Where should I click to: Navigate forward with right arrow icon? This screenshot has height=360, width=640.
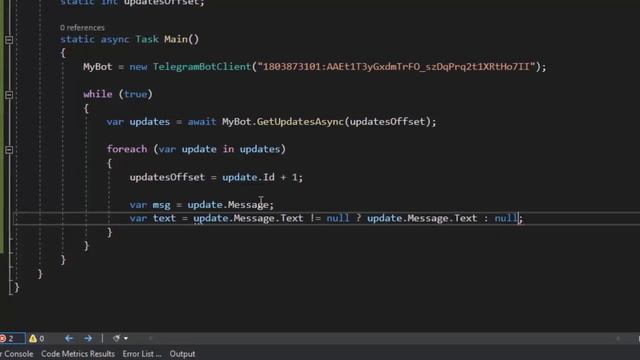click(x=88, y=338)
